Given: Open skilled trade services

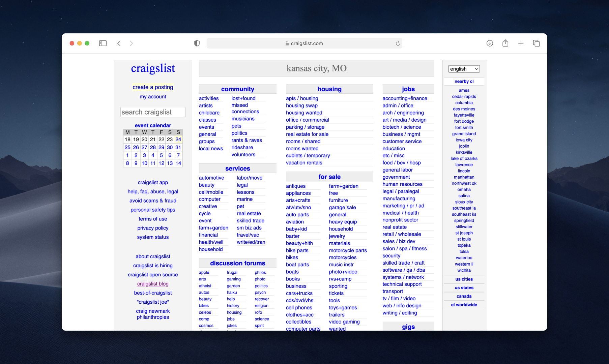Looking at the screenshot, I should click(x=250, y=220).
